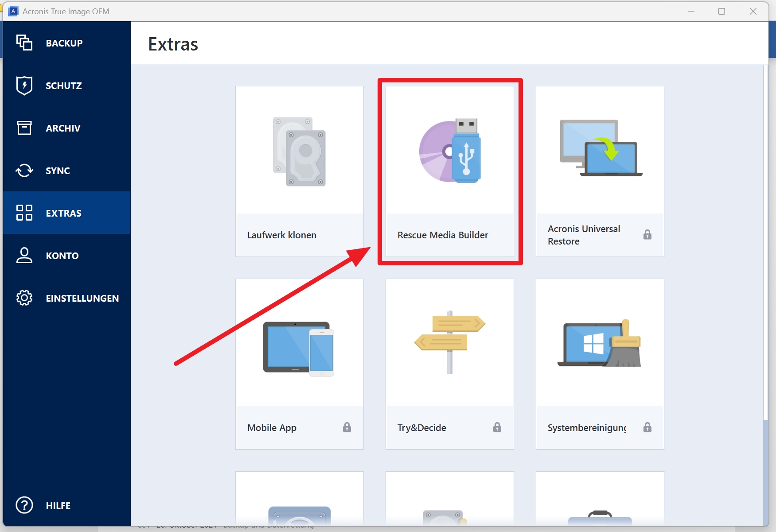The height and width of the screenshot is (532, 776).
Task: Open the BACKUP menu item
Action: point(67,43)
